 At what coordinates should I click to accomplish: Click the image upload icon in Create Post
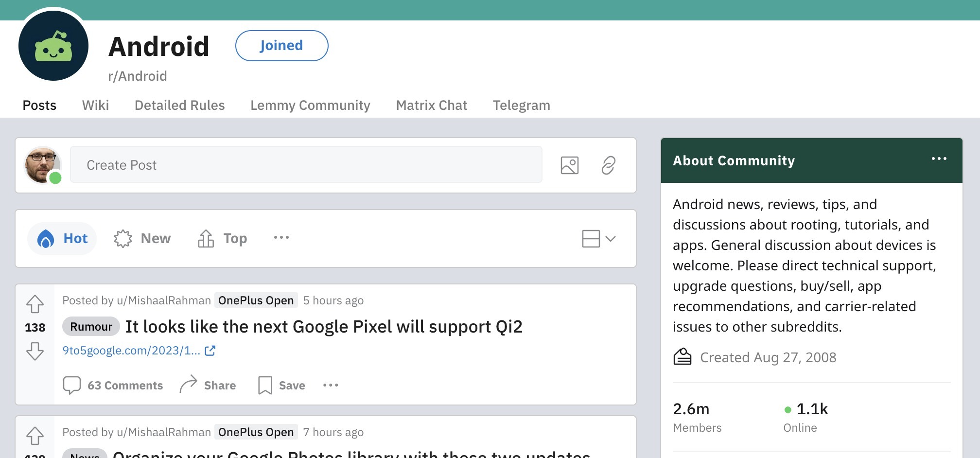(x=569, y=165)
